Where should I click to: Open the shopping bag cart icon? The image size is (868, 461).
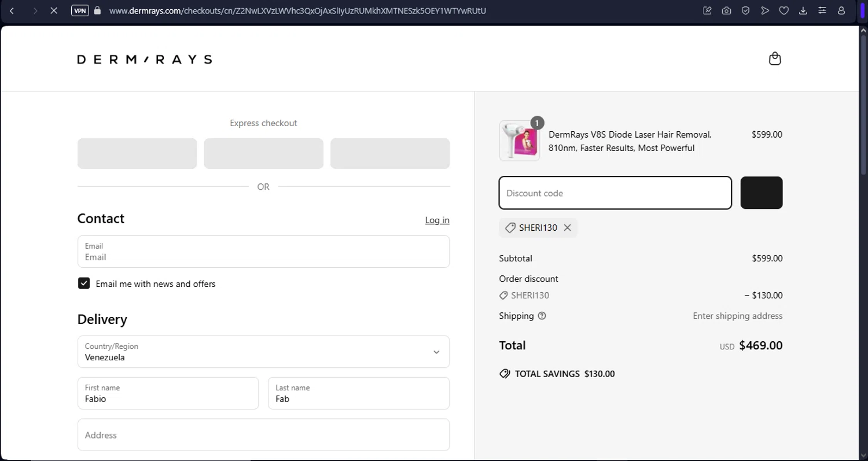pos(775,58)
